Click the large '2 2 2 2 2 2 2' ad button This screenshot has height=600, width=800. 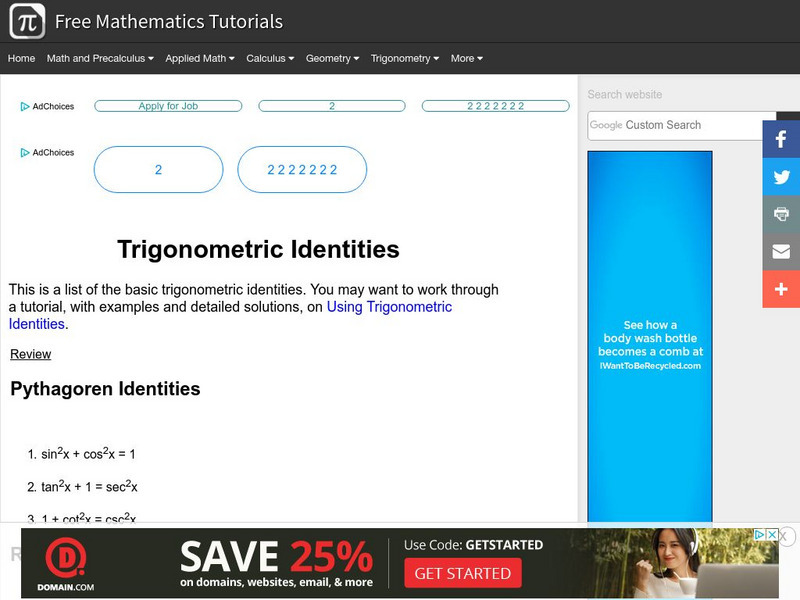[302, 169]
